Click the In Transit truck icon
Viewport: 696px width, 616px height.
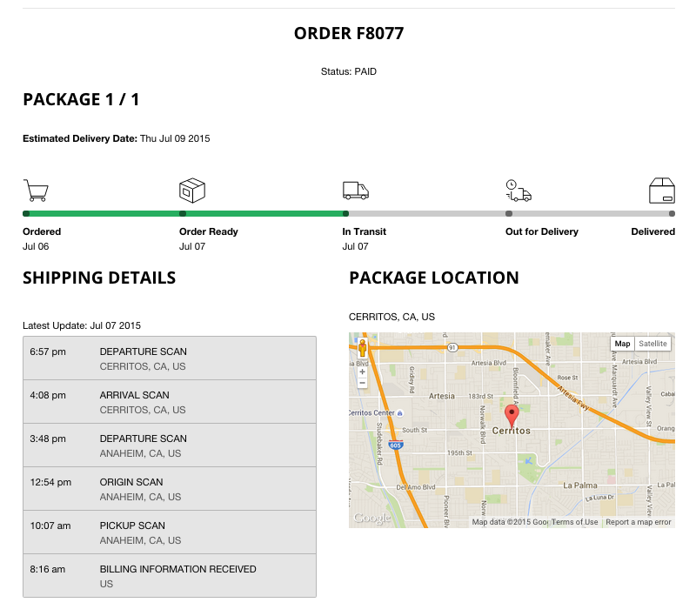coord(355,191)
